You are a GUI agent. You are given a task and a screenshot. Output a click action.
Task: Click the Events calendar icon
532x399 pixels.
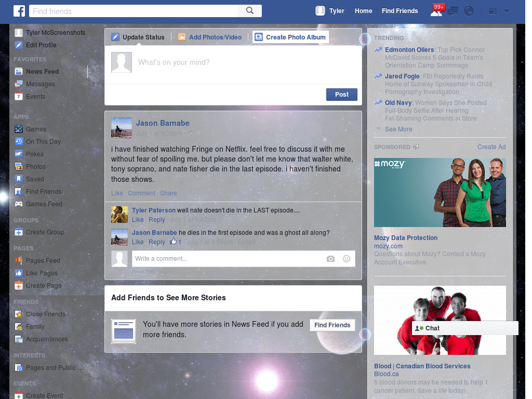click(19, 96)
